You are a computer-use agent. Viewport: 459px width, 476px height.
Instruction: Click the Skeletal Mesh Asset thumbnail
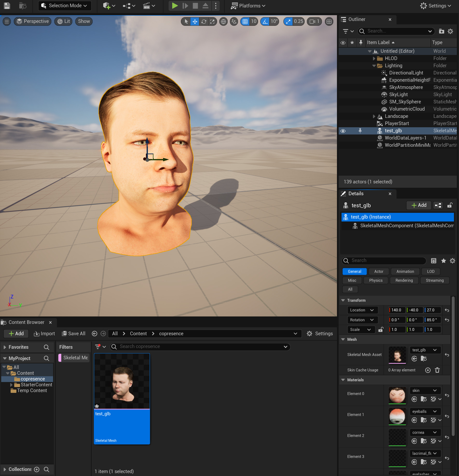[397, 355]
